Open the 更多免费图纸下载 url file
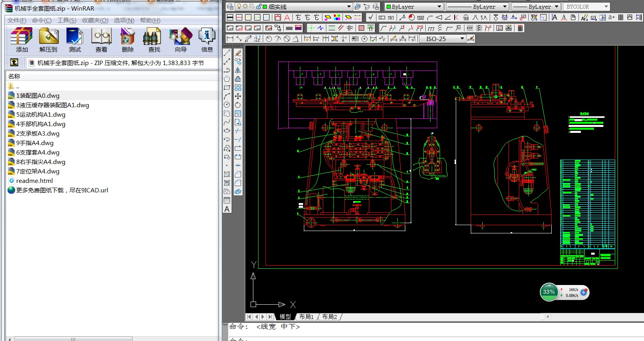 click(x=58, y=190)
